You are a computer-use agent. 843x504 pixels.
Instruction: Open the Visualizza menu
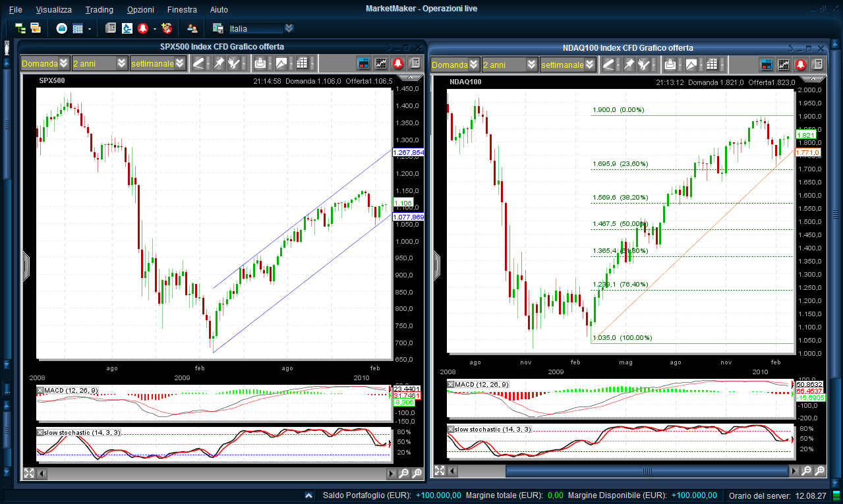[x=54, y=10]
